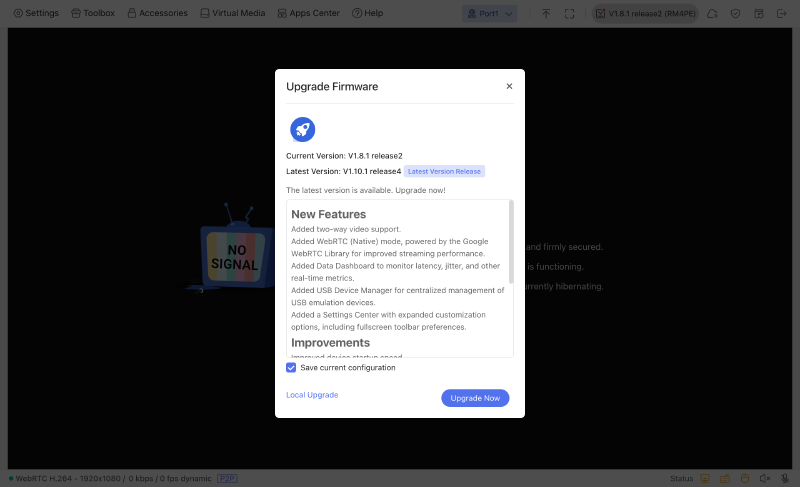
Task: Open the Accessories menu
Action: click(157, 13)
